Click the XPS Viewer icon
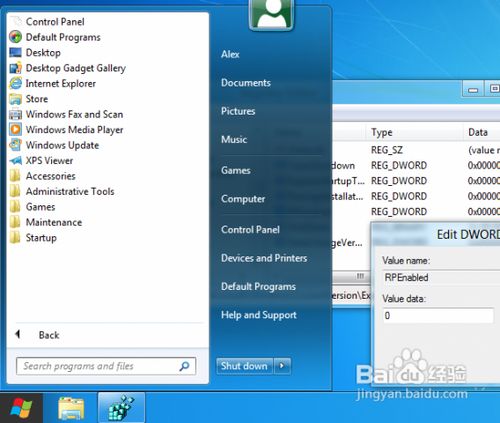The width and height of the screenshot is (500, 423). pos(16,160)
